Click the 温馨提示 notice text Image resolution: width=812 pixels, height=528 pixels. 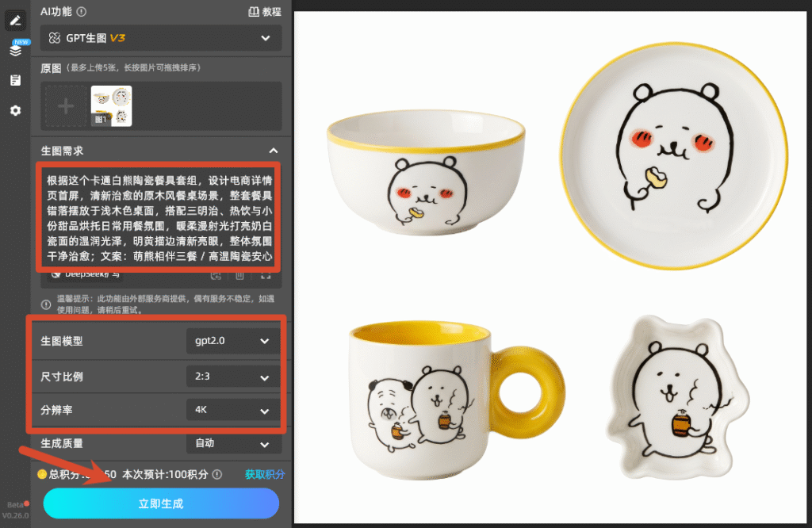[x=166, y=304]
